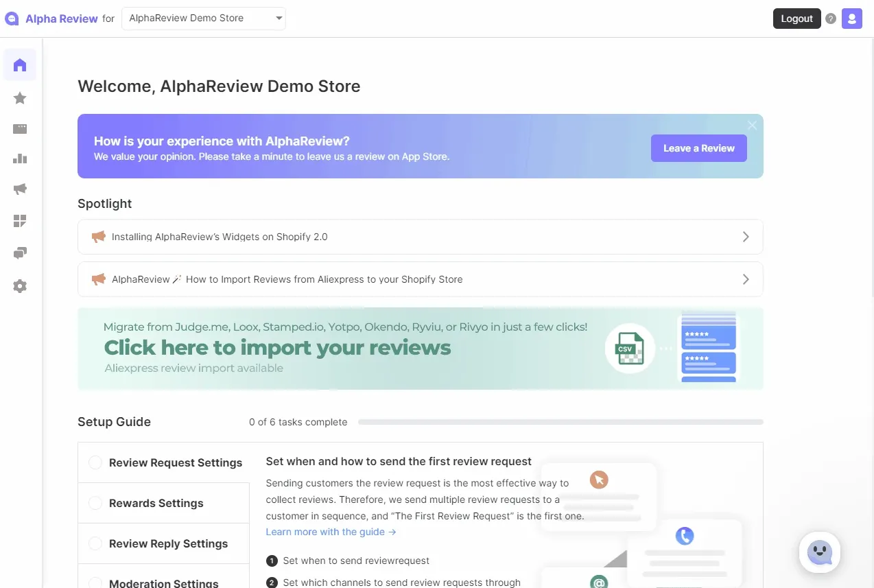Click the CSV file import icon
Viewport: 874px width, 588px height.
point(629,349)
